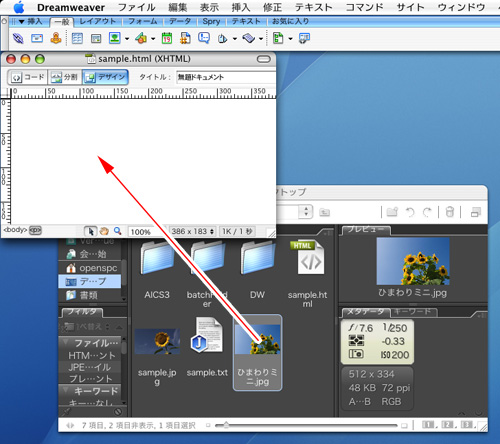This screenshot has height=444, width=500.
Task: Switch Bridge to workspace 2
Action: (448, 425)
